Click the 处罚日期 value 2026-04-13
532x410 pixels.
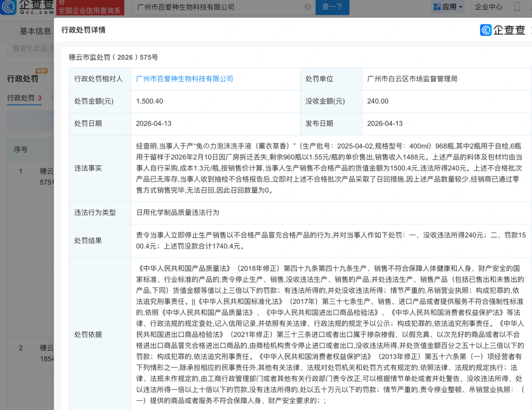click(x=154, y=124)
